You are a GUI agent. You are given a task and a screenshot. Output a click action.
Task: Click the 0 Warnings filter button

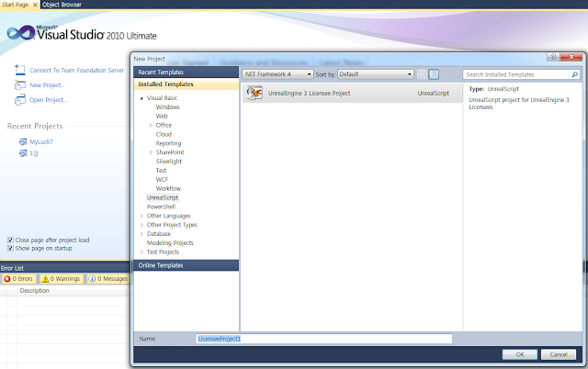coord(62,279)
